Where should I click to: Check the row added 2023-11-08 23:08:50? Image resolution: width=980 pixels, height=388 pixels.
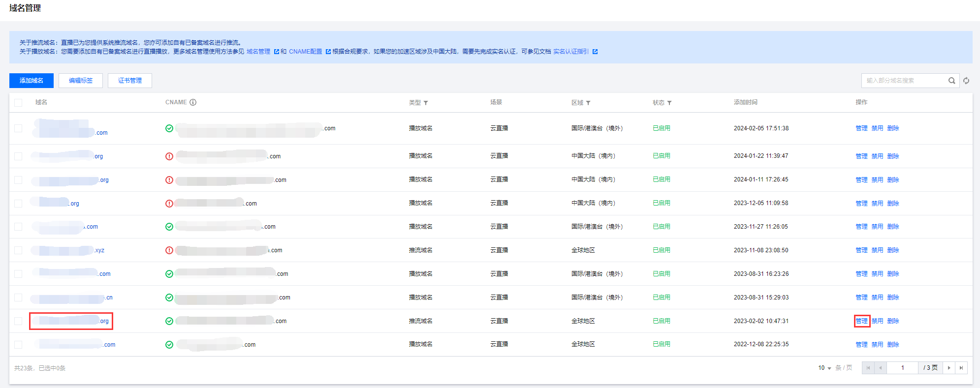pos(18,250)
